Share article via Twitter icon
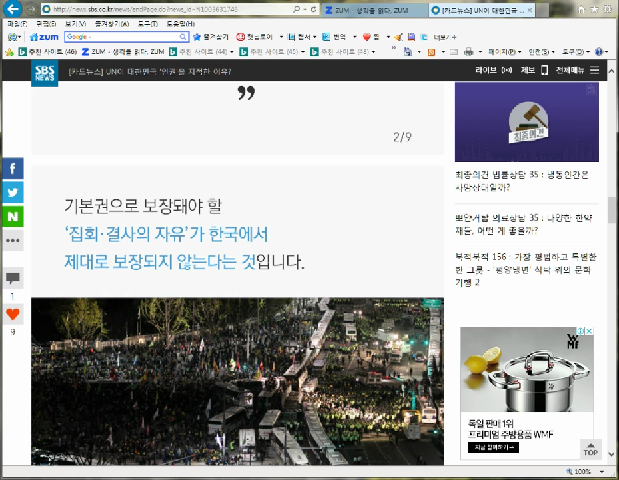Image resolution: width=619 pixels, height=480 pixels. click(14, 192)
